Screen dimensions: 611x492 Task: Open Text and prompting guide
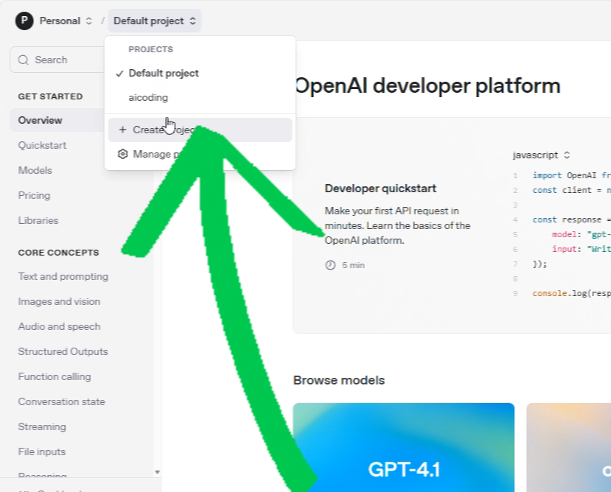(x=63, y=277)
